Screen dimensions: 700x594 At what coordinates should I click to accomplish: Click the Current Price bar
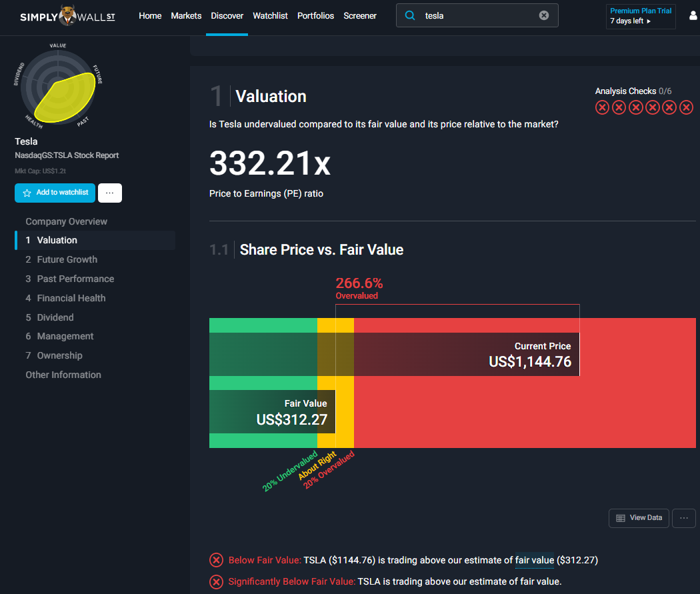[394, 355]
